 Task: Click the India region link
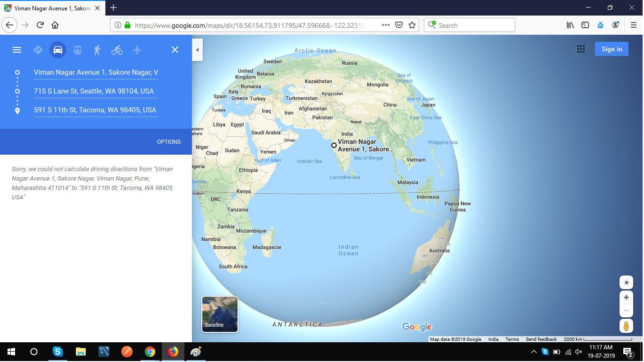coord(493,339)
